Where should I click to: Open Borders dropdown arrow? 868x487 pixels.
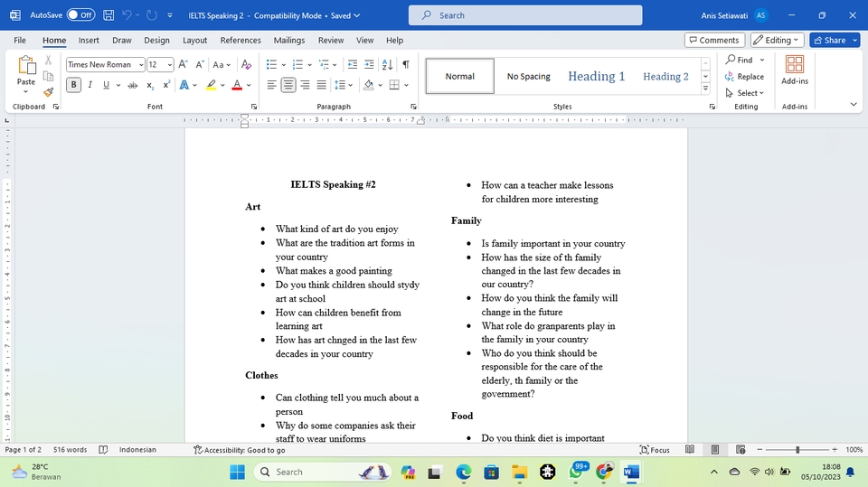[406, 85]
